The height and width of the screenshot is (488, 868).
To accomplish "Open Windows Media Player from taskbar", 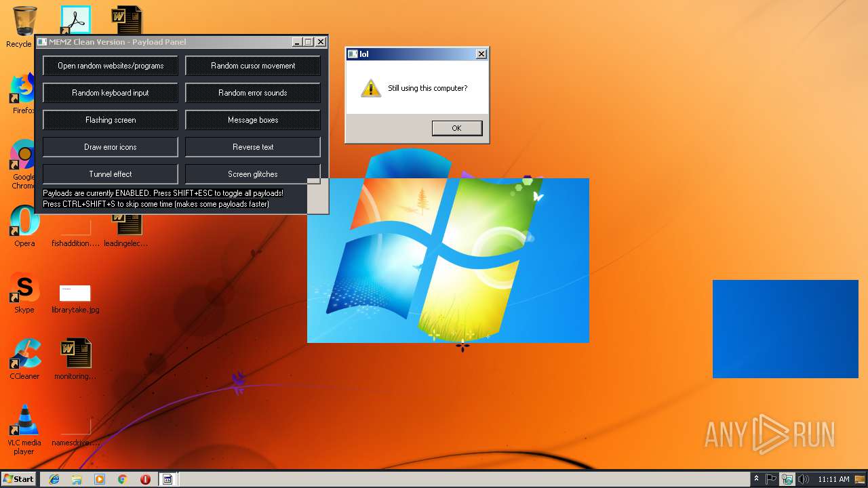I will tap(100, 479).
